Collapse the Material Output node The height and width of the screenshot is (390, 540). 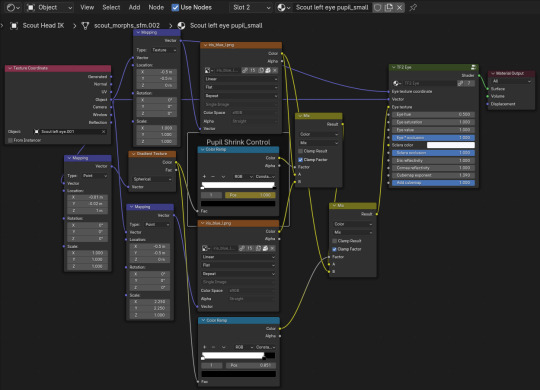pos(493,73)
